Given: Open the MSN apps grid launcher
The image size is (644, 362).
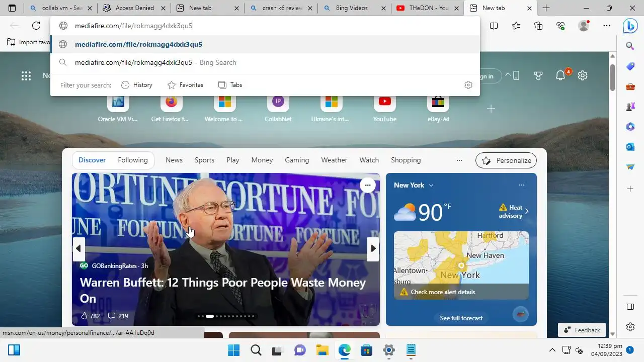Looking at the screenshot, I should coord(26,75).
